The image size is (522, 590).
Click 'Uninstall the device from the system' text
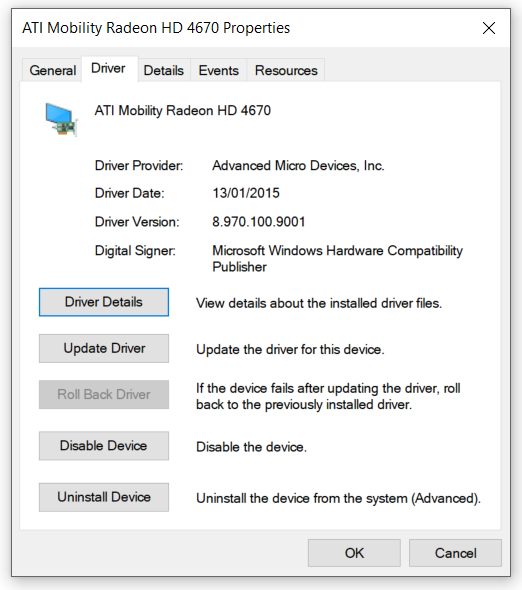338,499
